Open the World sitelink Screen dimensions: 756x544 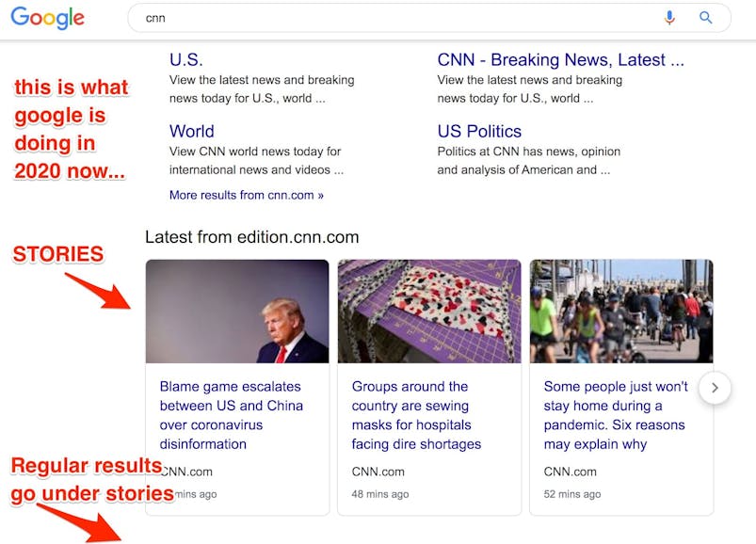(x=191, y=131)
